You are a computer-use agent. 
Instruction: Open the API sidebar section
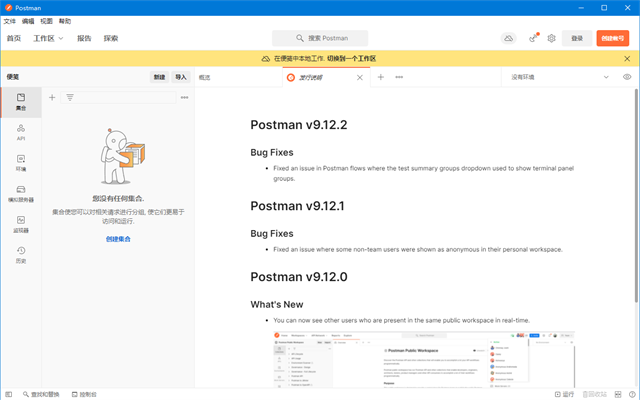click(21, 133)
